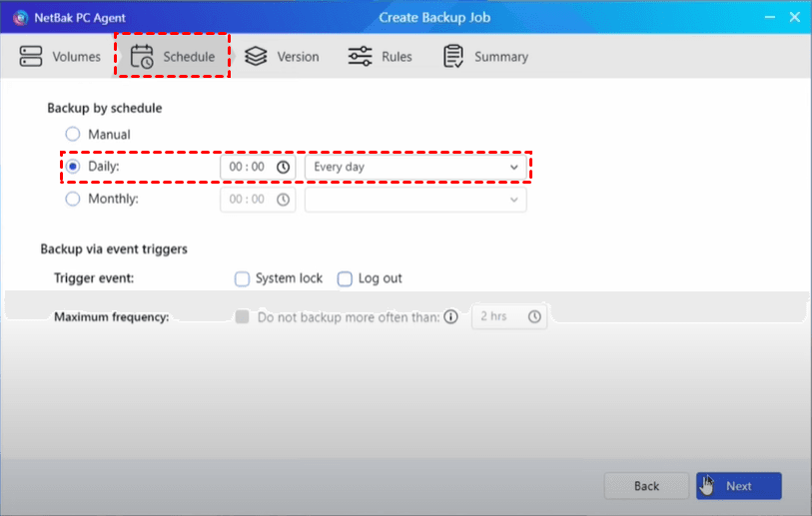Click the Daily time input field
The image size is (812, 516).
248,167
